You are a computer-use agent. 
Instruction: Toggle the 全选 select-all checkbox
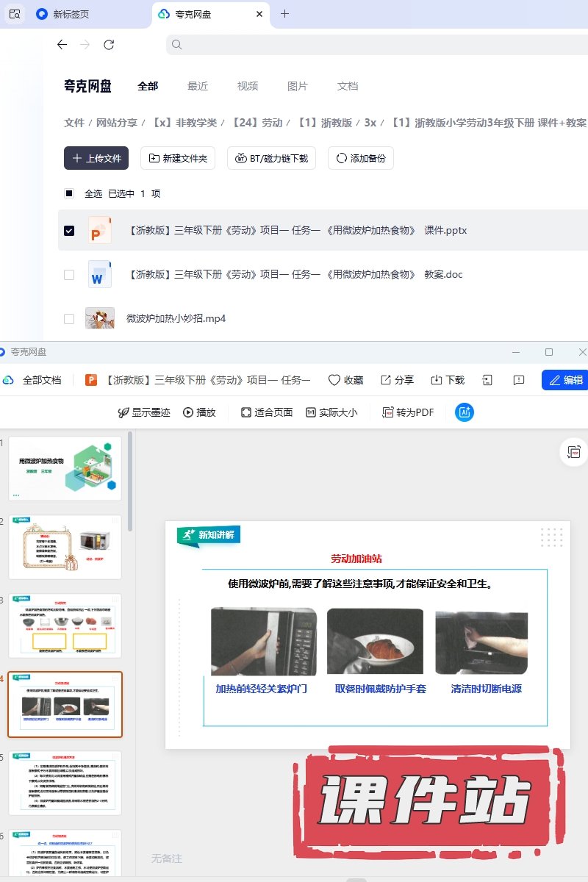pos(69,194)
